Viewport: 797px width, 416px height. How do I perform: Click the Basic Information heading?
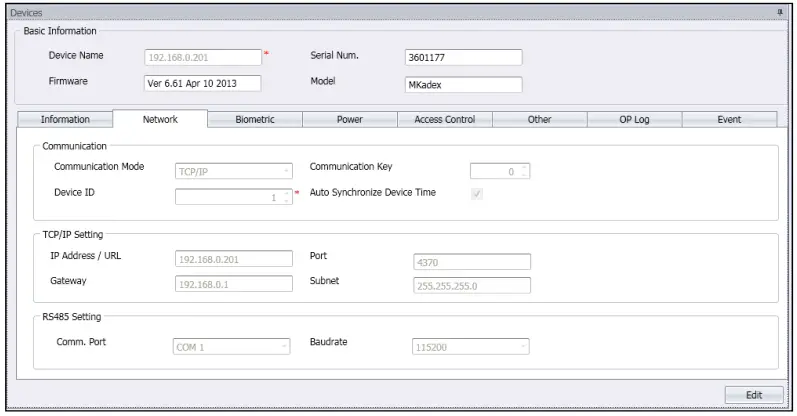(x=60, y=31)
